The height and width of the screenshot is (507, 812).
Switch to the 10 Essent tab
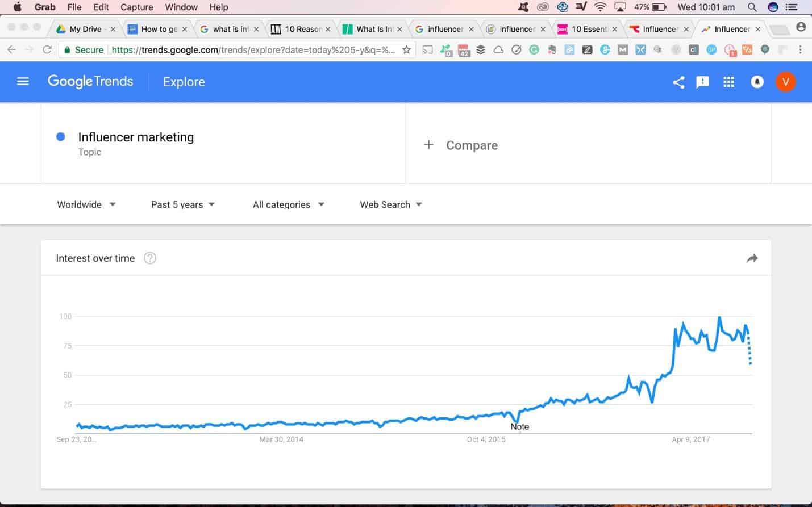coord(588,29)
